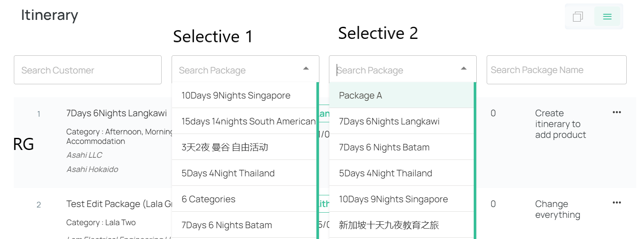Collapse the Selective 2 package dropdown arrow

point(464,69)
